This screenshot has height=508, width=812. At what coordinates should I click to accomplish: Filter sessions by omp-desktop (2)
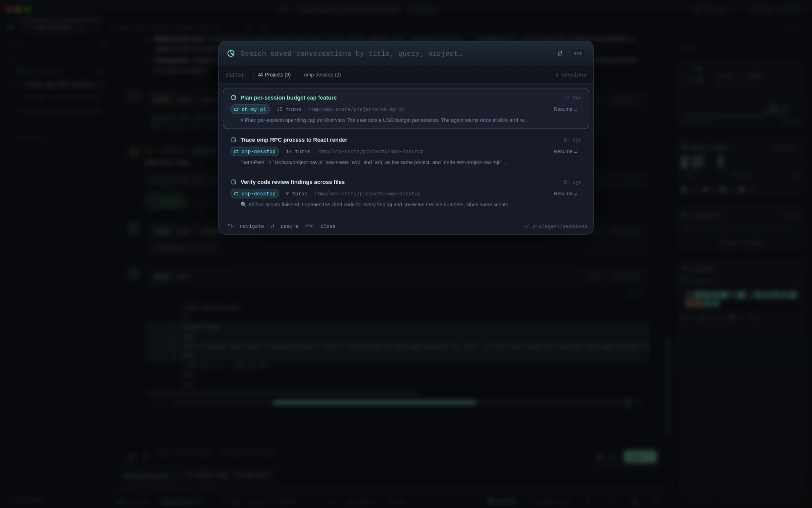(322, 75)
